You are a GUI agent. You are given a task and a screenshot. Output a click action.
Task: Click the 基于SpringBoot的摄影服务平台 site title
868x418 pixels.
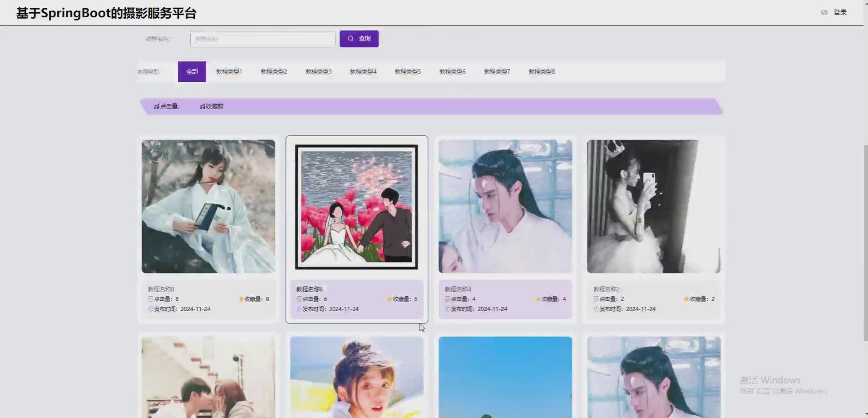pyautogui.click(x=106, y=13)
